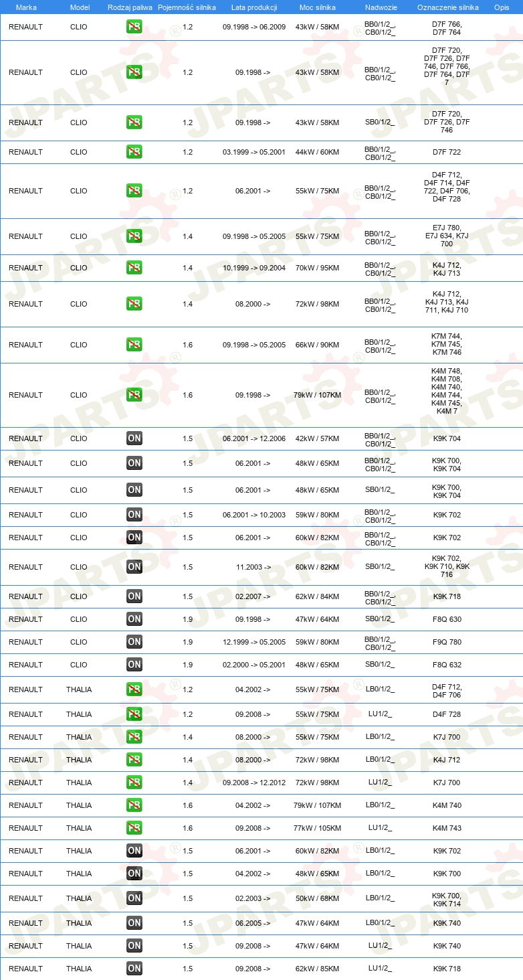Select petrol icon in Thalia 77kW / 105KM row
The image size is (523, 980).
(x=134, y=828)
